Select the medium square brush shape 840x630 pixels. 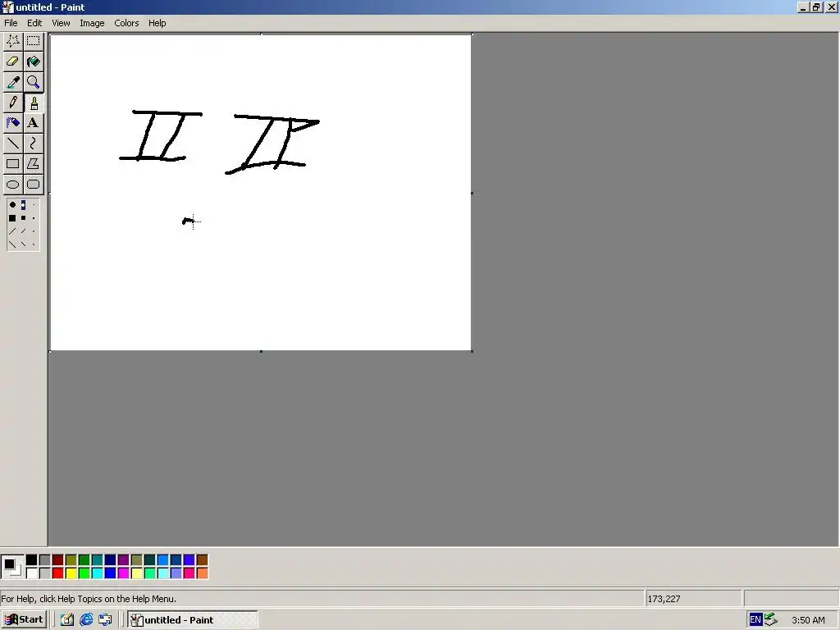click(23, 218)
